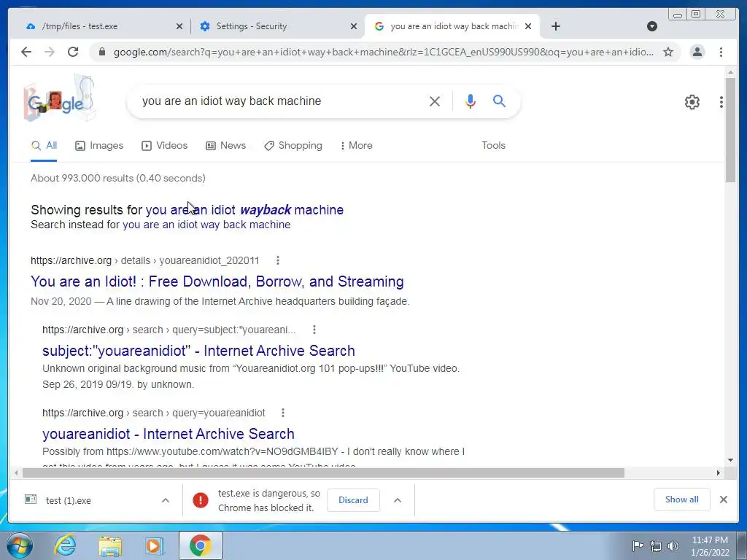Click the forward navigation arrow
Viewport: 747px width, 560px height.
pyautogui.click(x=50, y=52)
